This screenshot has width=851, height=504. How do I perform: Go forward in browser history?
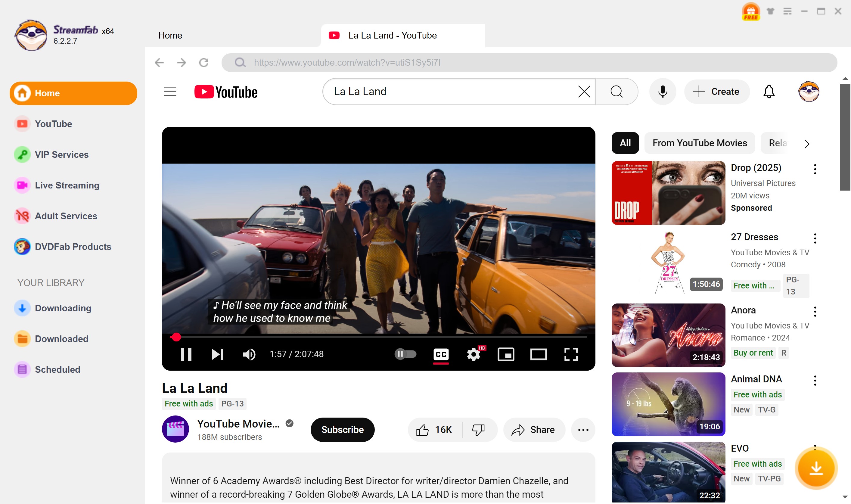click(x=181, y=63)
